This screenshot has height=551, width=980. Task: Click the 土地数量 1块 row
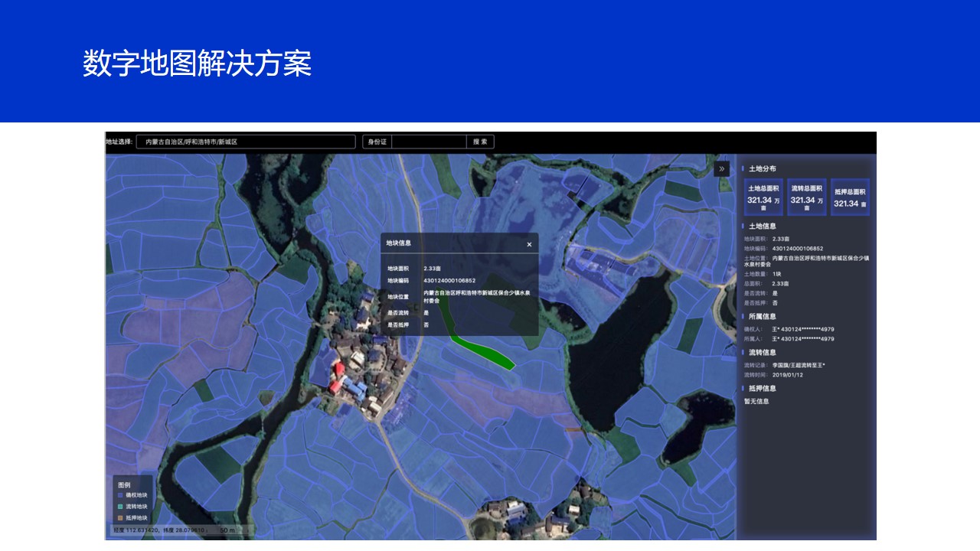coord(763,274)
